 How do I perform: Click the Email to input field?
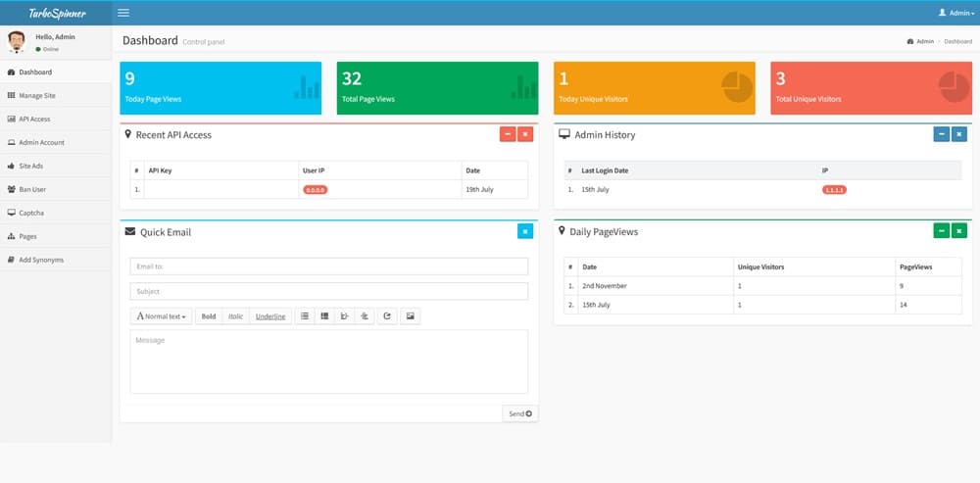point(328,266)
